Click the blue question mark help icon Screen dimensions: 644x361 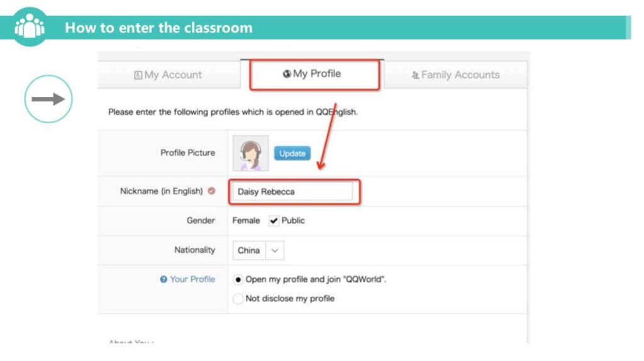[164, 279]
